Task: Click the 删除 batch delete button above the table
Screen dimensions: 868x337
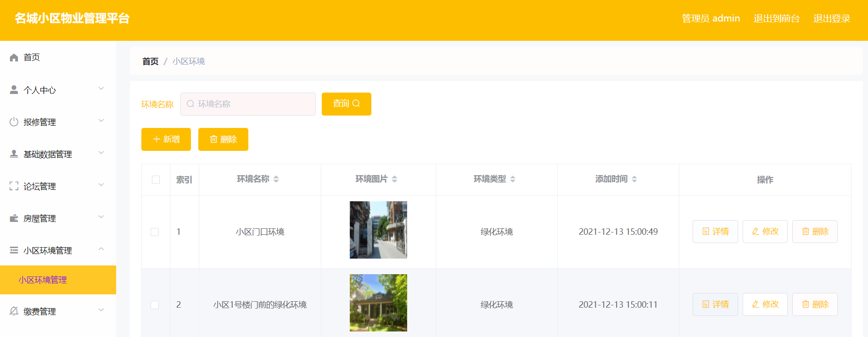Action: (x=223, y=139)
